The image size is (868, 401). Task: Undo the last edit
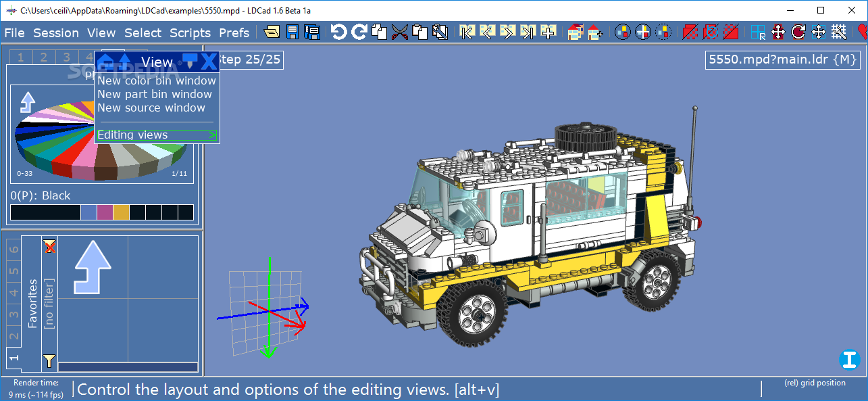(x=338, y=32)
